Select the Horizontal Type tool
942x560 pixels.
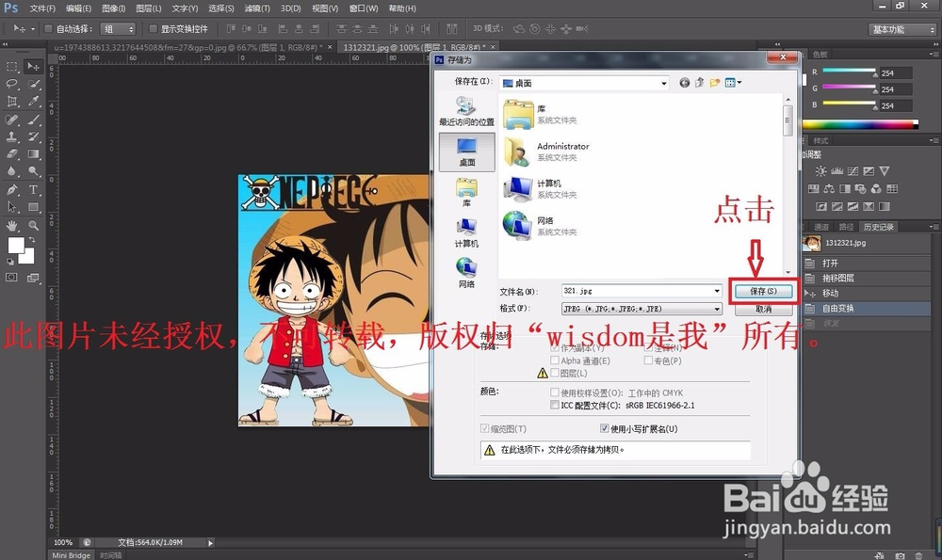33,190
